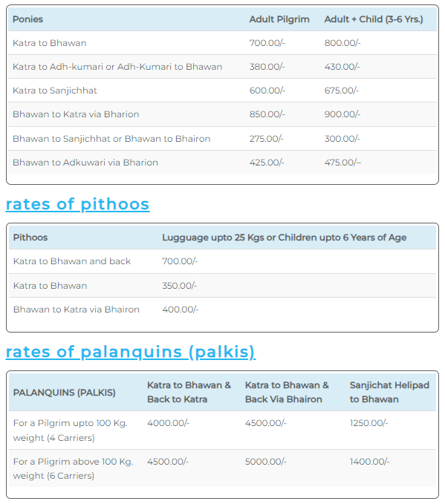
Task: Select the Katra to Bhawan and back row
Action: [x=222, y=261]
